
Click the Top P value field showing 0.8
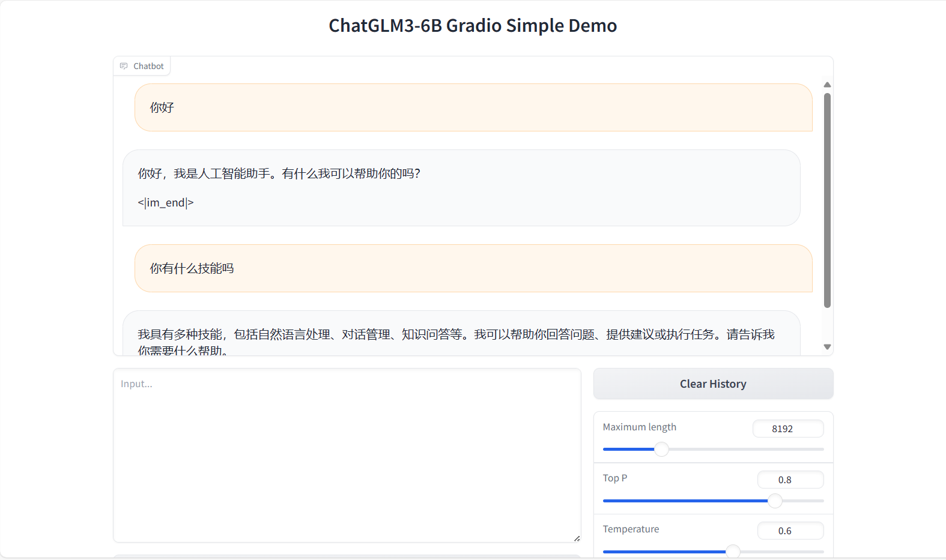(790, 480)
